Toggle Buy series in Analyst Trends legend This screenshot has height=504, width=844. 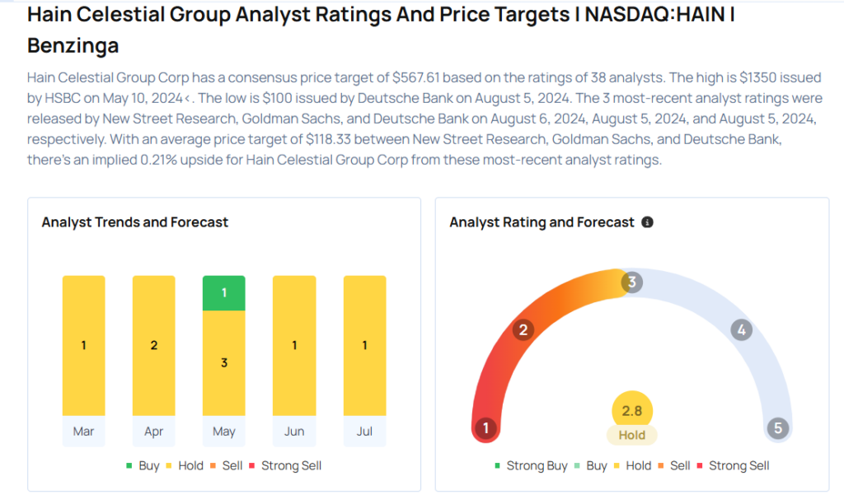[143, 466]
